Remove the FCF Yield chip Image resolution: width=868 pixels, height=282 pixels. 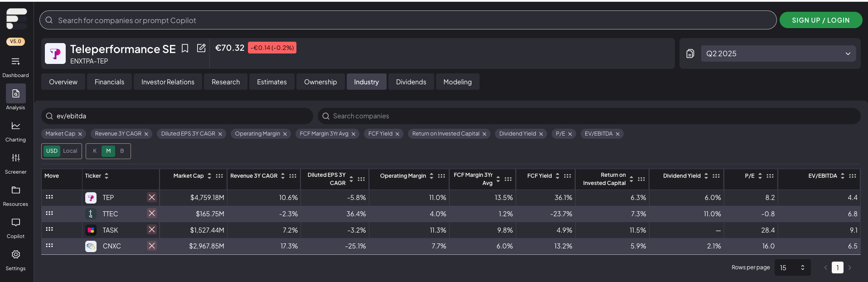pyautogui.click(x=398, y=134)
